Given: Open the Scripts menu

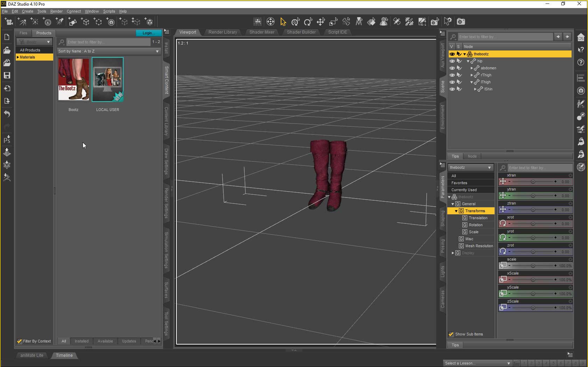Looking at the screenshot, I should click(x=109, y=11).
